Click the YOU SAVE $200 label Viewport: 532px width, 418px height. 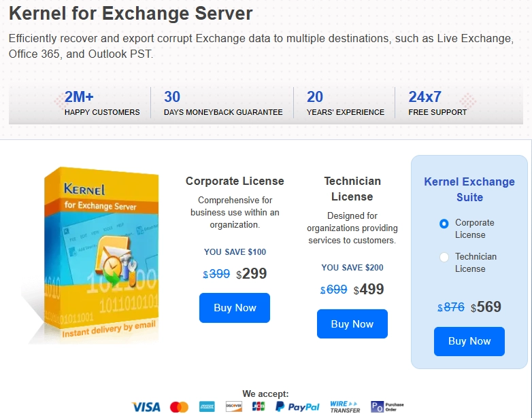(x=352, y=268)
